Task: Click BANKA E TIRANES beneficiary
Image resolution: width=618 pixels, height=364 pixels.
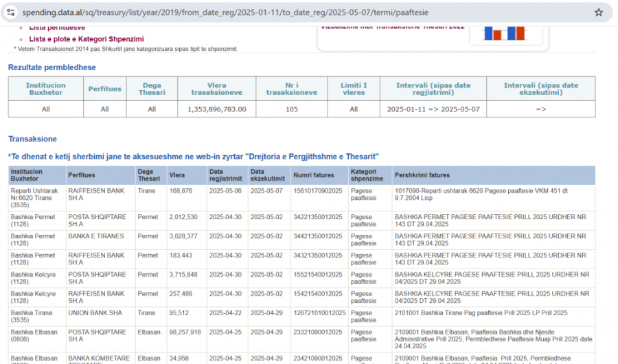Action: pos(96,236)
